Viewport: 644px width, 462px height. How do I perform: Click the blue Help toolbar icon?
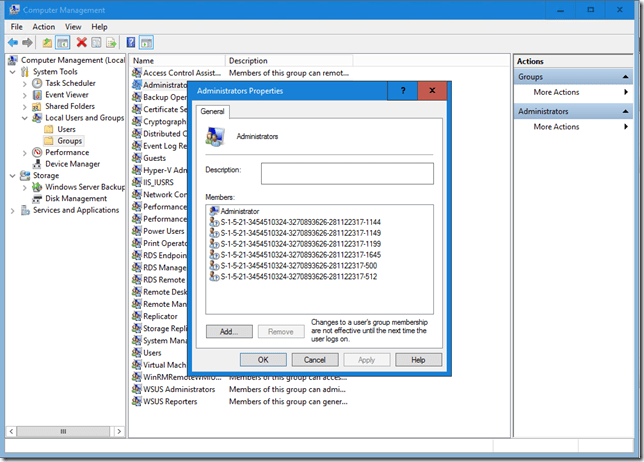tap(130, 43)
